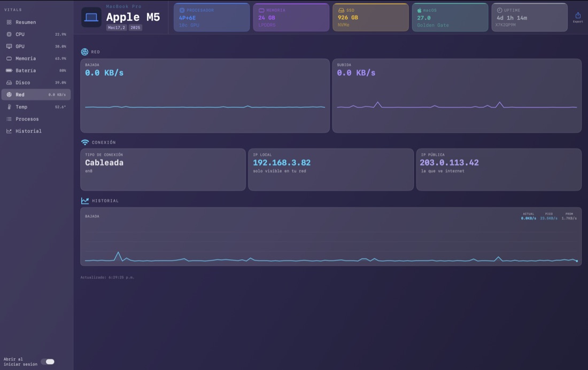Click the Mac17,2 model tag
588x370 pixels.
[x=117, y=28]
